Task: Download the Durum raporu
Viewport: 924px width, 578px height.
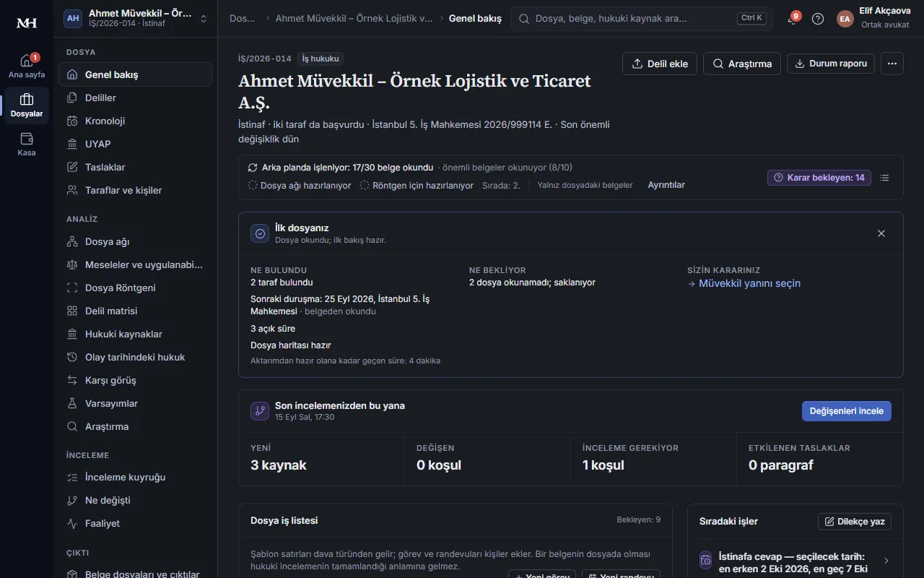Action: 831,64
